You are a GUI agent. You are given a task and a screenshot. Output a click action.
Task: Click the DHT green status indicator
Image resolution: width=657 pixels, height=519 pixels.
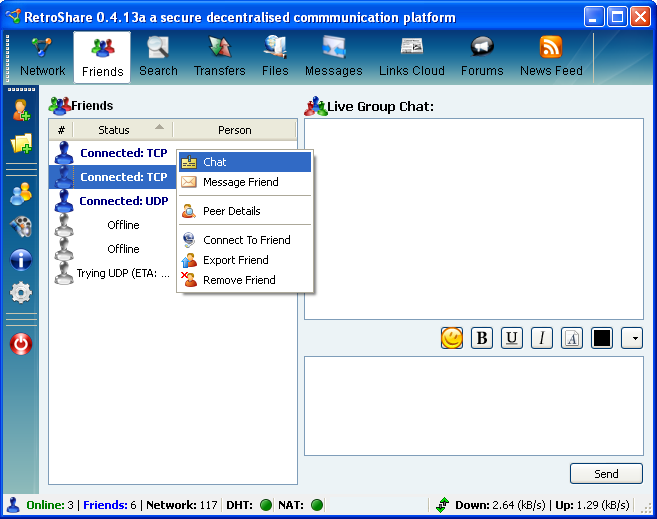pyautogui.click(x=266, y=505)
